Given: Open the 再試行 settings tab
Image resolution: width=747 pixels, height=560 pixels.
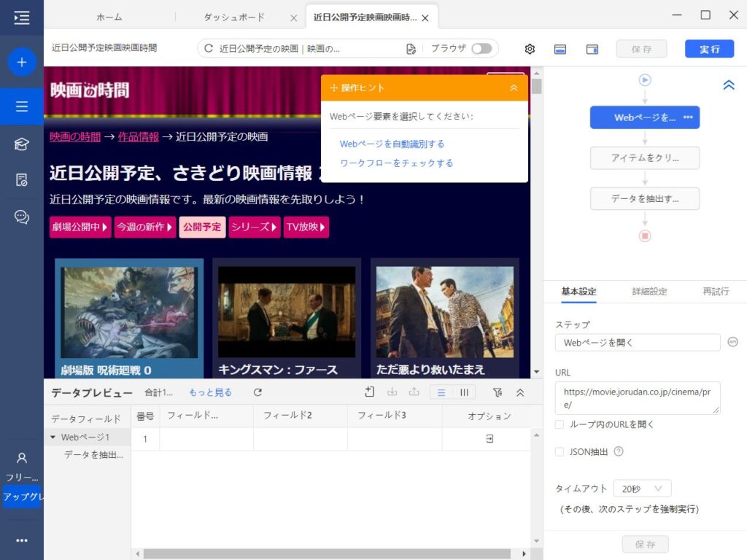Looking at the screenshot, I should 716,292.
